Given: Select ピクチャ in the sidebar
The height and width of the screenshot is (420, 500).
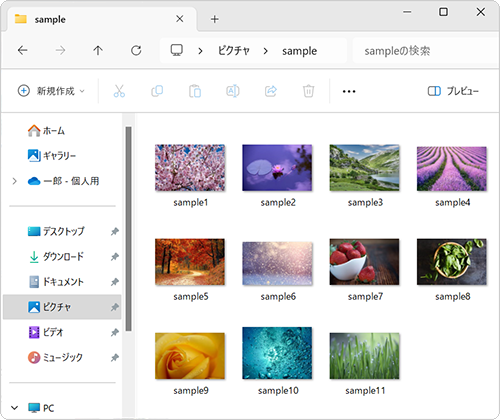Looking at the screenshot, I should (62, 307).
